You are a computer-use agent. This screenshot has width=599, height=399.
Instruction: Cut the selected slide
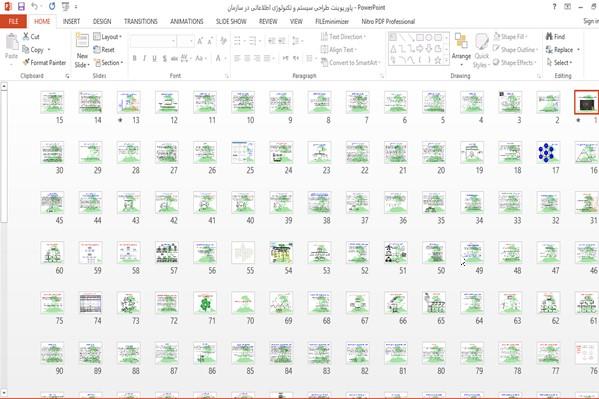point(31,37)
